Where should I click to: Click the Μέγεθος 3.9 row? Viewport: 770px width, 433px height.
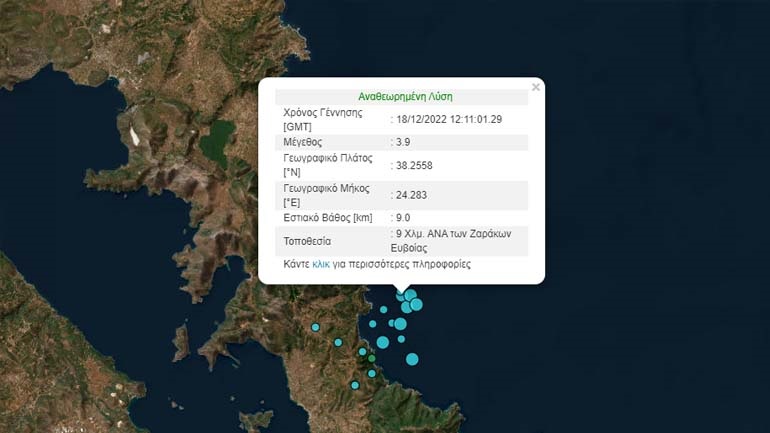[x=402, y=142]
